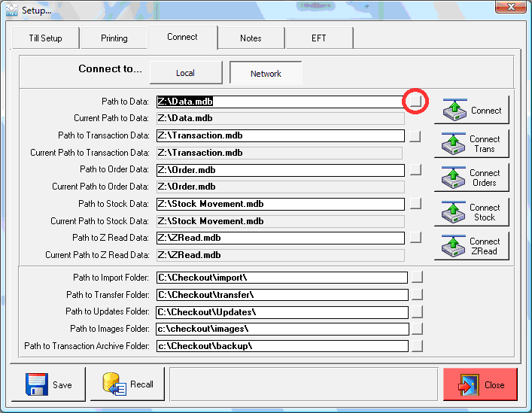Browse for Path to Import Folder
The height and width of the screenshot is (413, 532).
(418, 278)
